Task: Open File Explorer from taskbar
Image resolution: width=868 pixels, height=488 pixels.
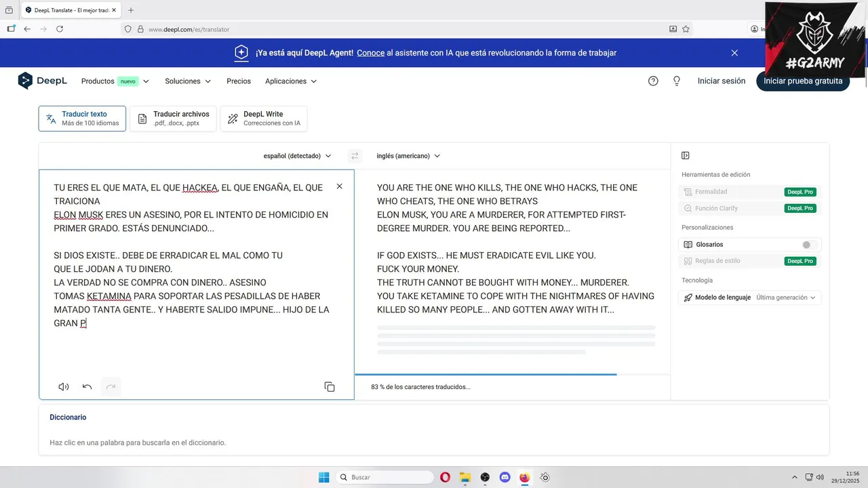Action: pyautogui.click(x=465, y=477)
